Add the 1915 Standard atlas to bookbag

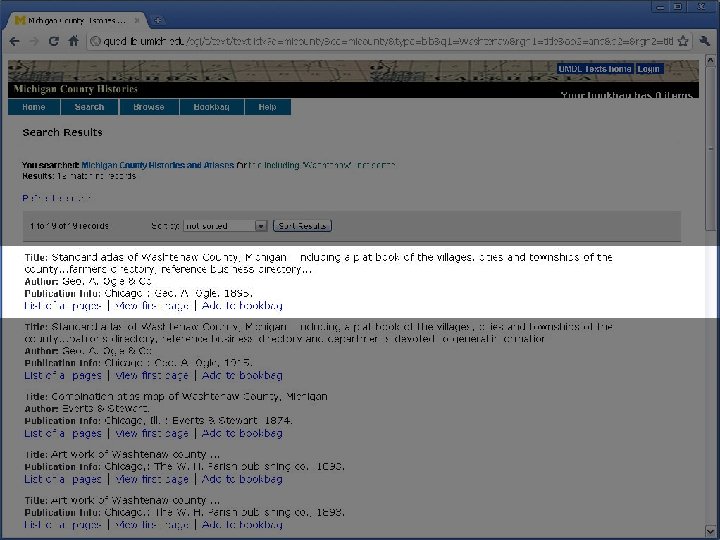click(242, 376)
